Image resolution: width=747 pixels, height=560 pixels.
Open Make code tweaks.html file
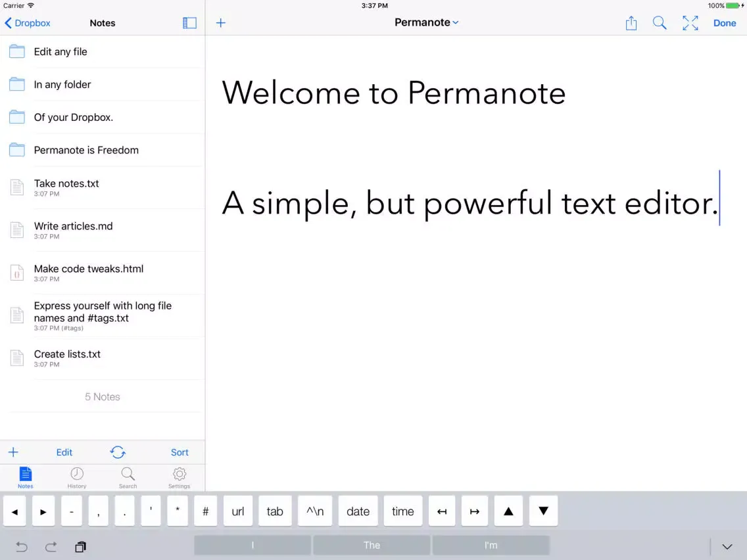tap(103, 273)
